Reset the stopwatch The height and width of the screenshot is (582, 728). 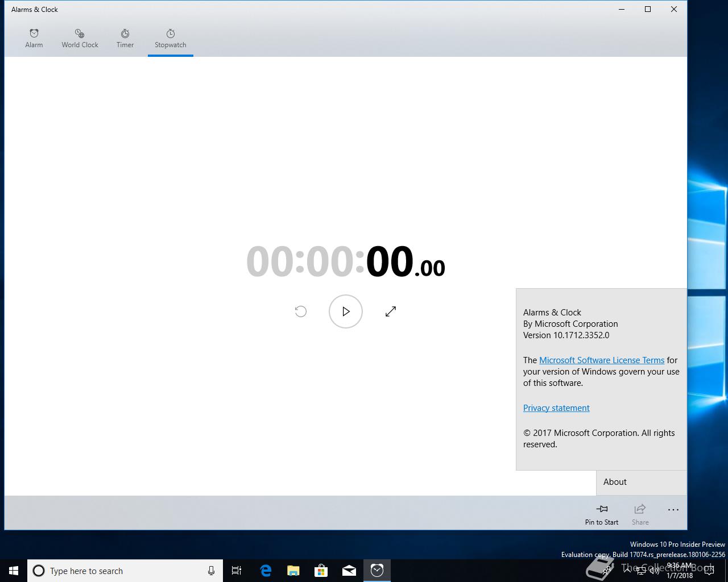[301, 311]
